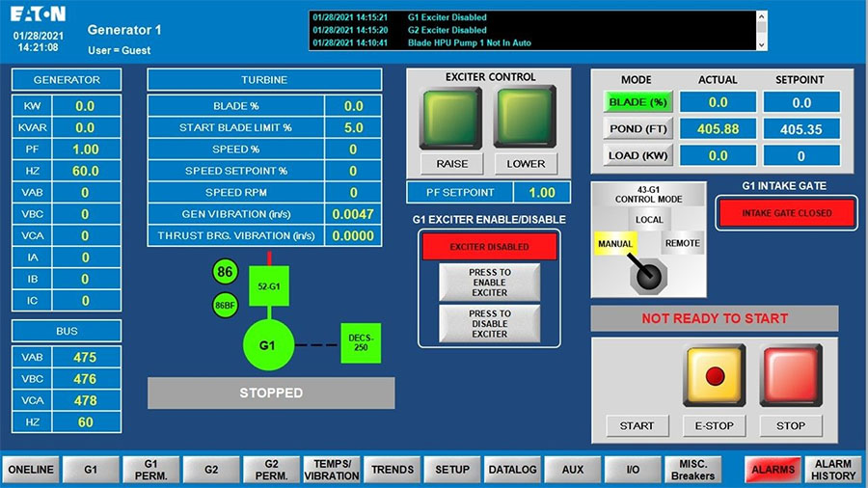
Task: Click the START button
Action: (x=636, y=425)
